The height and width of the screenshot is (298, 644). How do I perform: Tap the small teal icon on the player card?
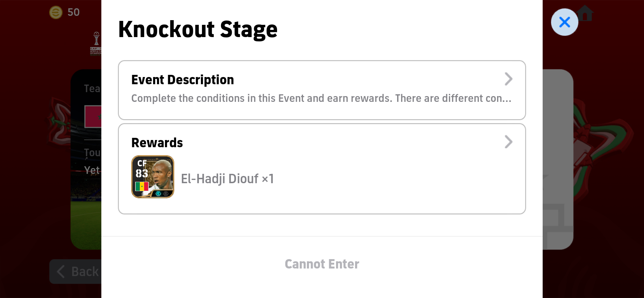coord(158,194)
